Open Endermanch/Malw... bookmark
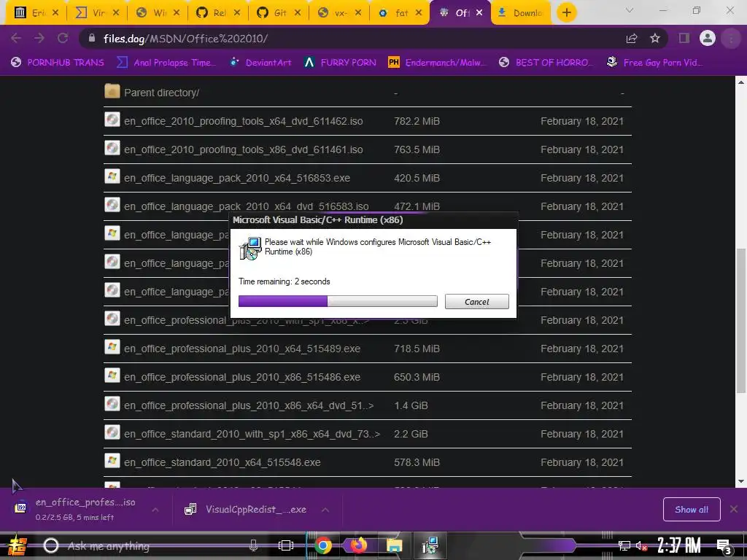The image size is (747, 560). (438, 63)
